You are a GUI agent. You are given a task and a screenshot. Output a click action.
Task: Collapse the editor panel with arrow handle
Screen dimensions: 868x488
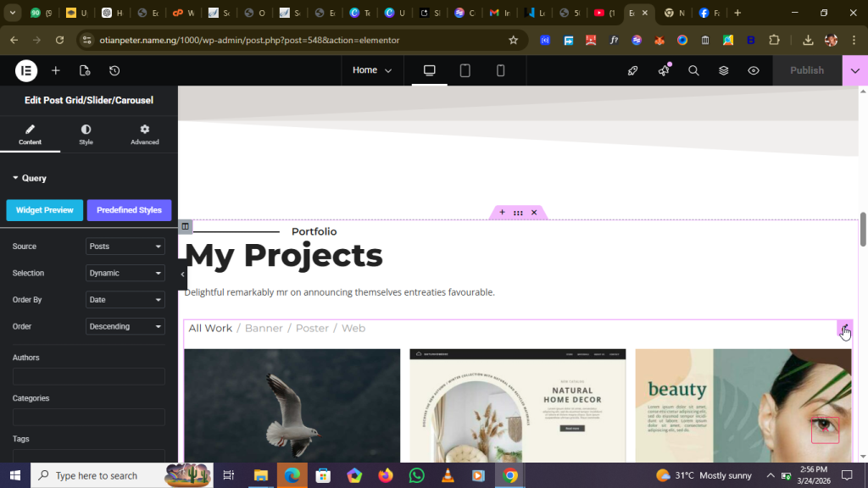[x=182, y=274]
